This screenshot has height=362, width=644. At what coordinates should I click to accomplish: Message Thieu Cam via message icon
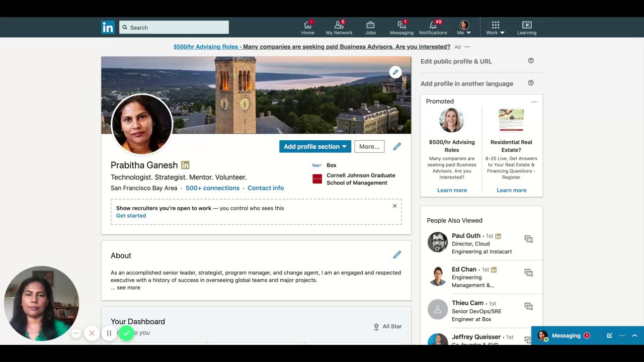pos(528,307)
